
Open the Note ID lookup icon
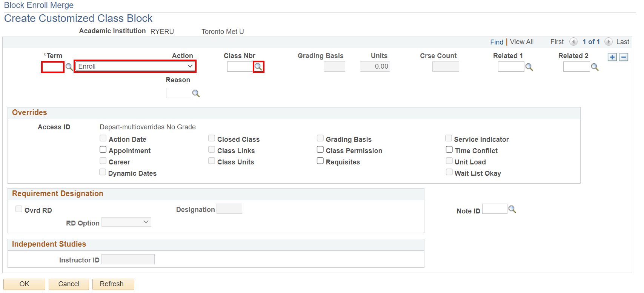512,209
